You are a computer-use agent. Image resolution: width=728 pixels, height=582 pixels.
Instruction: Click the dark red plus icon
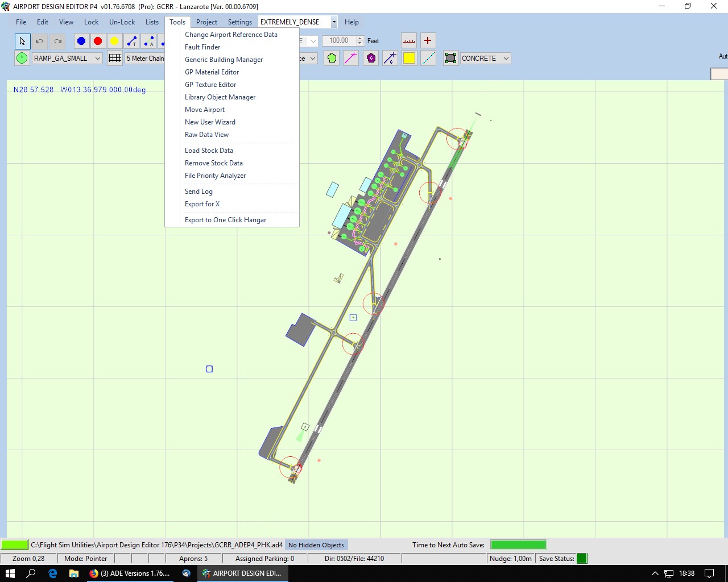click(x=428, y=41)
